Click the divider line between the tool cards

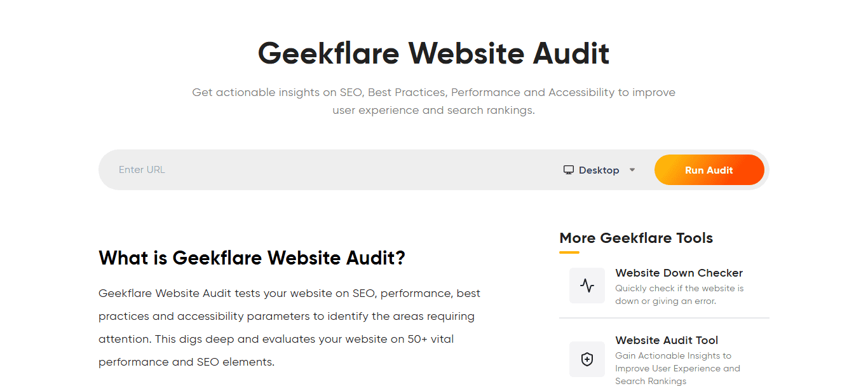[664, 318]
